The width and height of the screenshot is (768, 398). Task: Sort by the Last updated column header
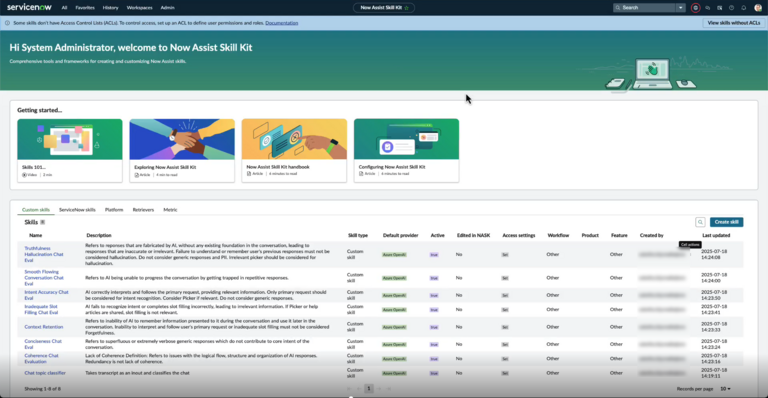click(716, 235)
